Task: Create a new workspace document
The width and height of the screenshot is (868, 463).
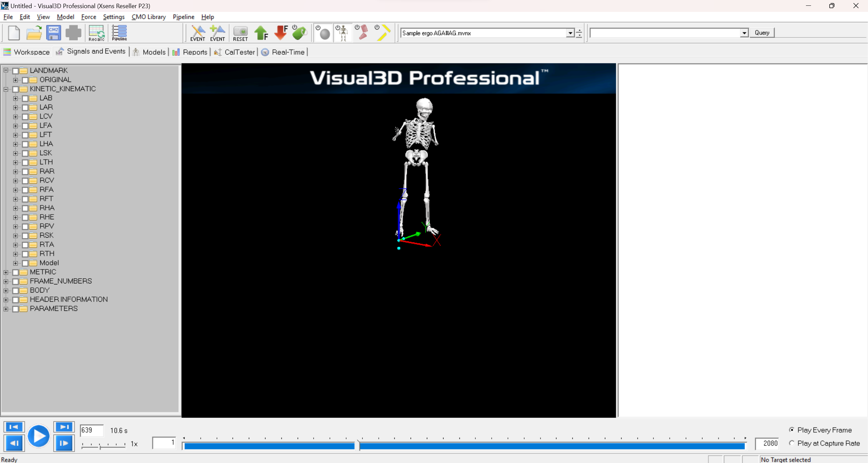Action: [13, 33]
